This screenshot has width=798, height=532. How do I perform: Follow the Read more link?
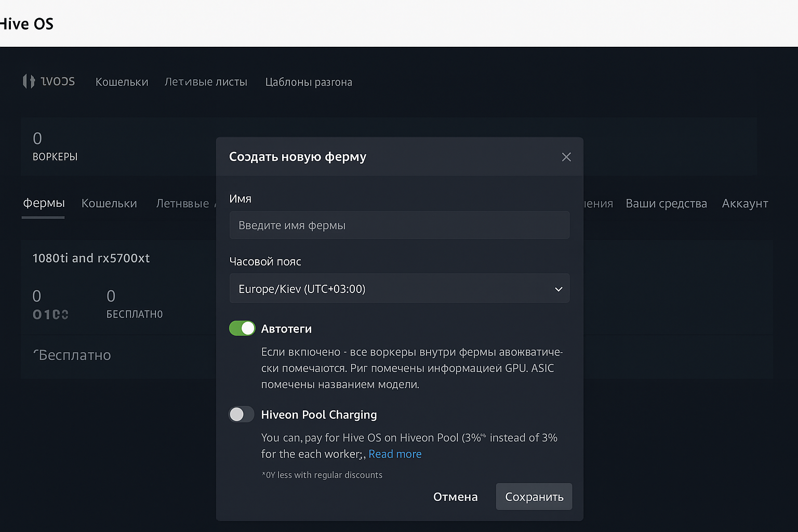tap(395, 454)
